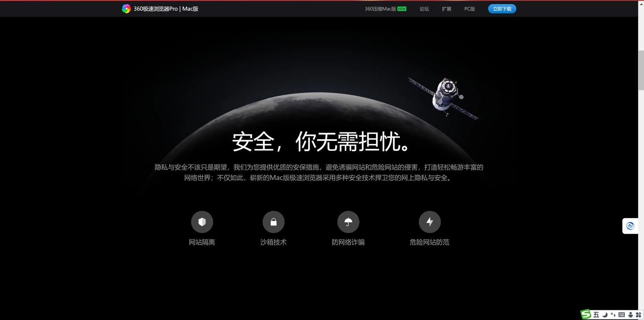Go to the 论坛 forum page
Viewport: 644px width, 320px height.
[x=424, y=9]
